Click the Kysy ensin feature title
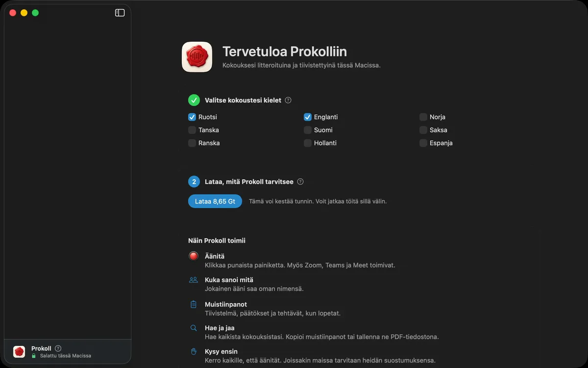This screenshot has height=368, width=588. (x=221, y=351)
